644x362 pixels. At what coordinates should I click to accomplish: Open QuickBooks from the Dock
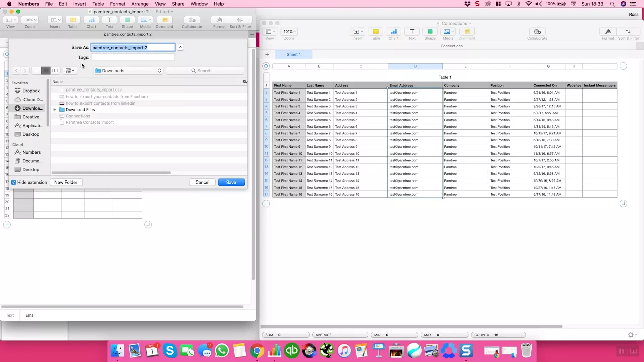pos(292,350)
